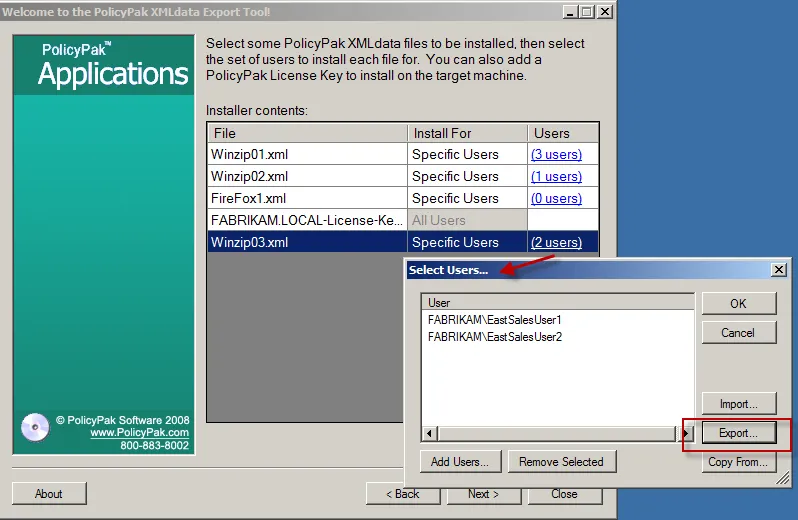Open the (0 users) link for FireFox1.xml
The image size is (798, 520).
(x=556, y=198)
